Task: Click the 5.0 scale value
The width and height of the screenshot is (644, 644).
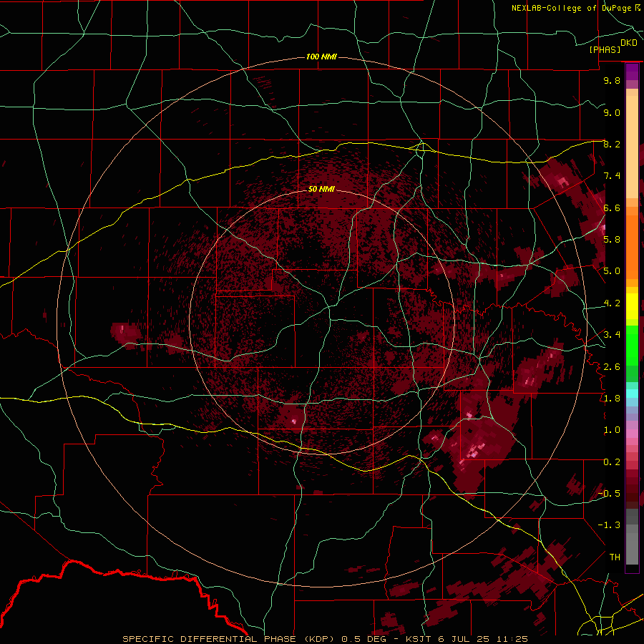Action: pos(612,271)
